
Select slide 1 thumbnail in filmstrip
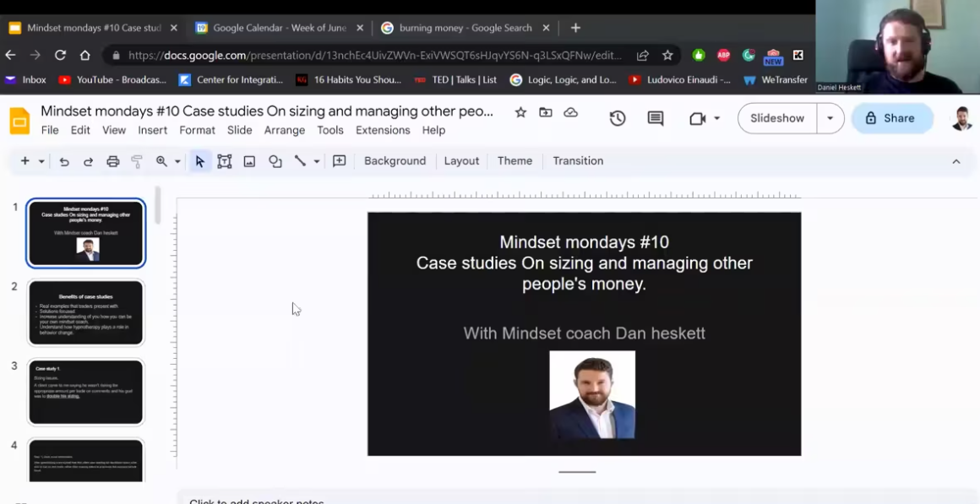tap(85, 233)
